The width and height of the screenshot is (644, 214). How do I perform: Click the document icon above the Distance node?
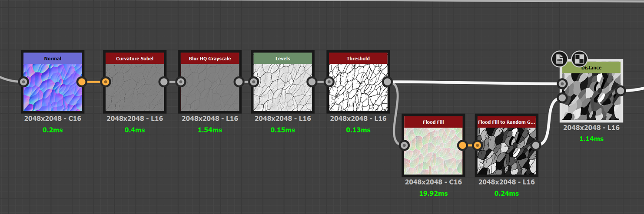560,59
